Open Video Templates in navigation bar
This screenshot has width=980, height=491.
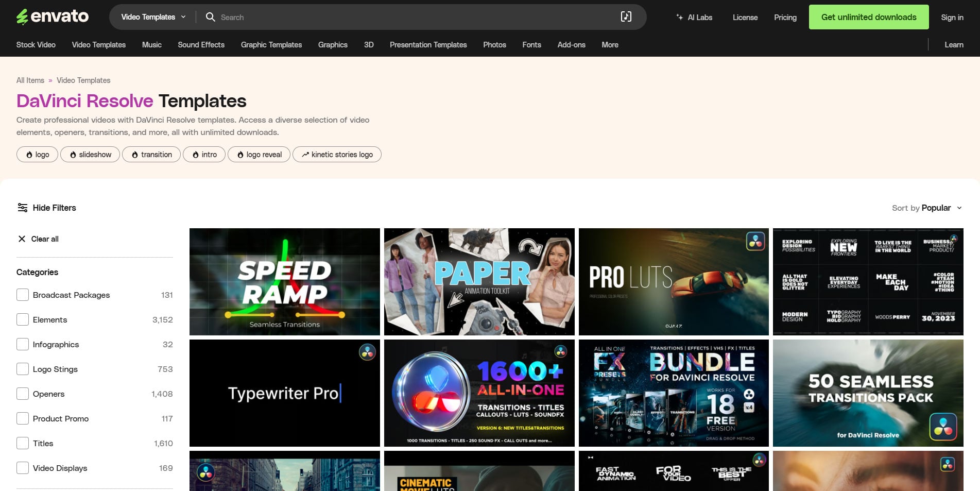click(x=99, y=45)
